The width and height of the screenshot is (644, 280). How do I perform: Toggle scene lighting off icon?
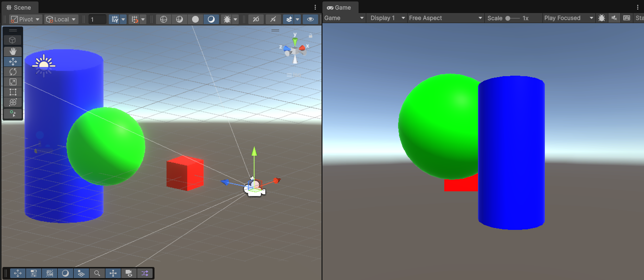[x=273, y=19]
